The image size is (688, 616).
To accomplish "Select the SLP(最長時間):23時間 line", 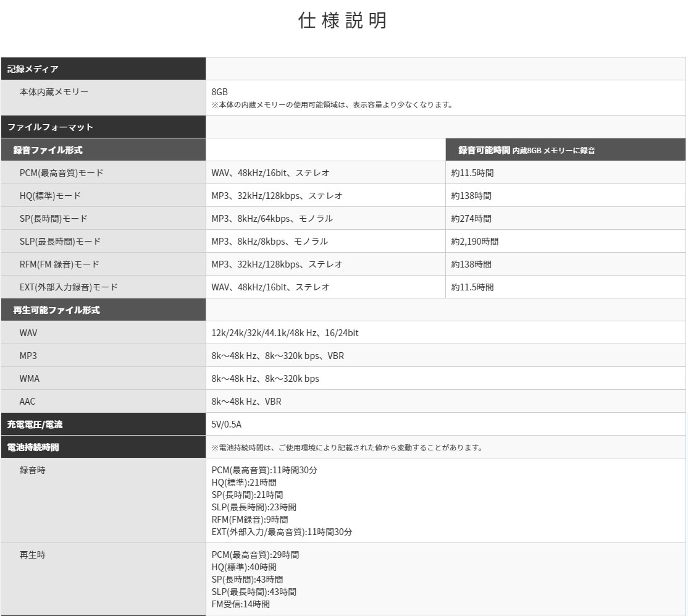I will pos(254,507).
